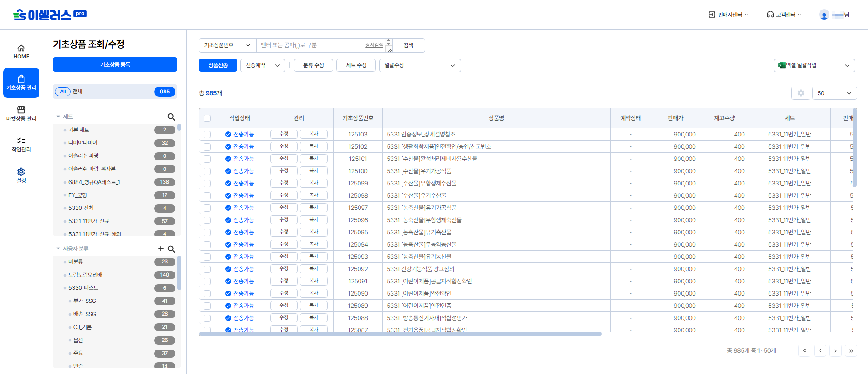
Task: Check row checkbox for product 125090
Action: [207, 294]
